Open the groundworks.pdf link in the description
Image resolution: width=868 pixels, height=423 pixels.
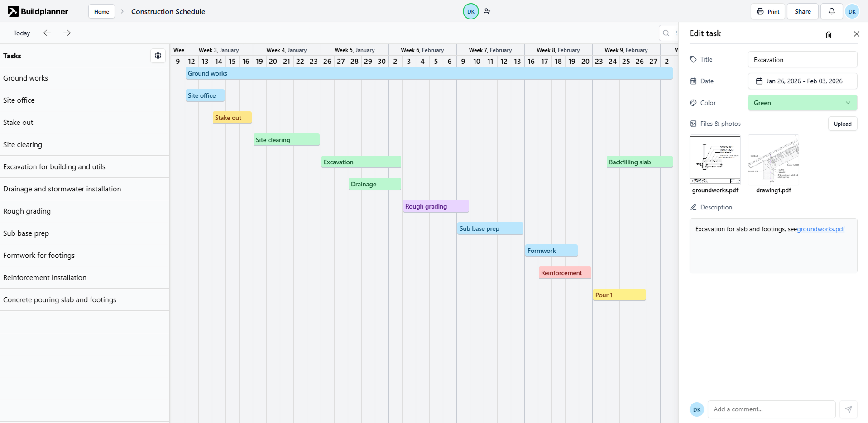pyautogui.click(x=820, y=229)
